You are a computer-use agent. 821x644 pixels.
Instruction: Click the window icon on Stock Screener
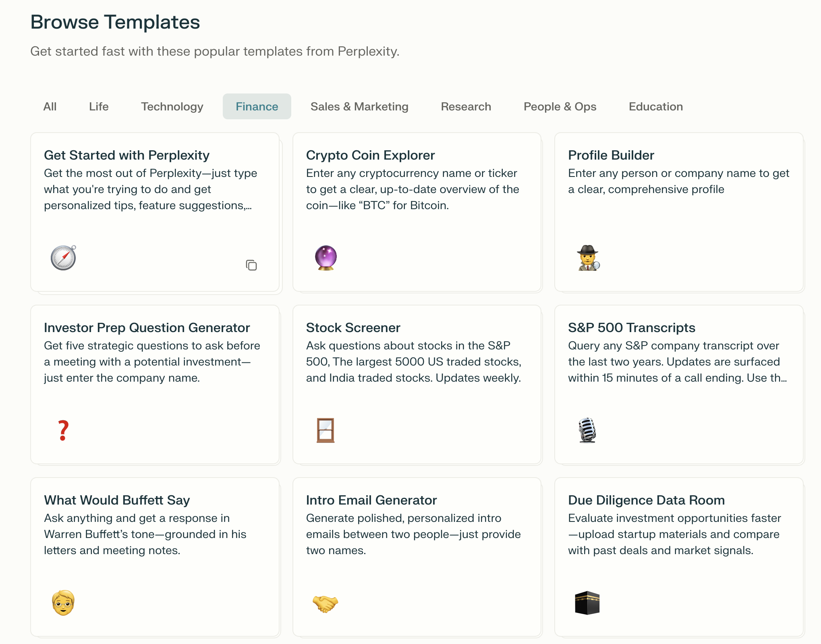[x=325, y=430]
